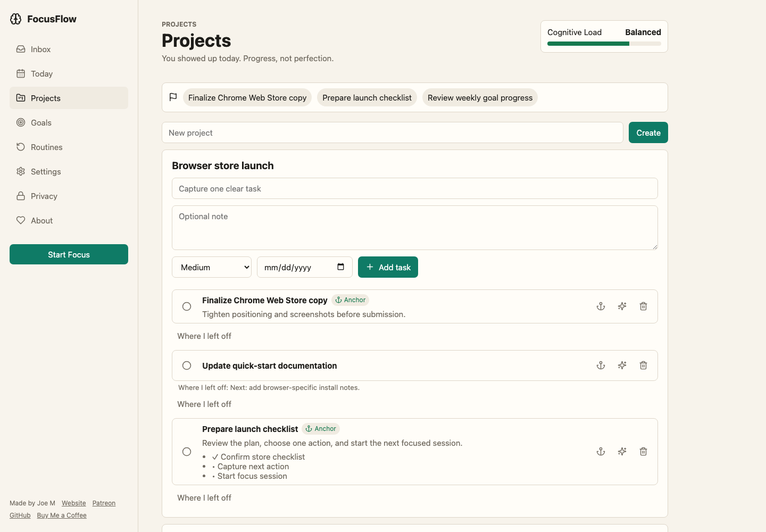Click sparkle icon for Prepare launch checklist

(622, 452)
